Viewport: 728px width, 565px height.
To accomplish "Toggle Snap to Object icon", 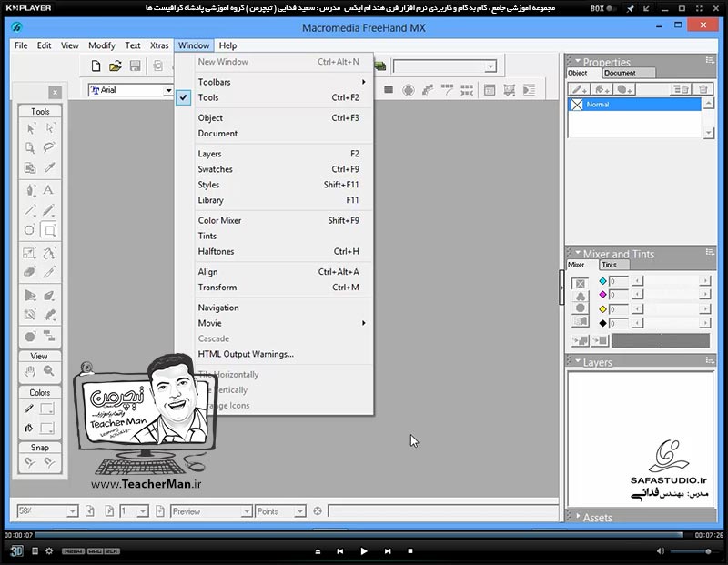I will coord(49,462).
